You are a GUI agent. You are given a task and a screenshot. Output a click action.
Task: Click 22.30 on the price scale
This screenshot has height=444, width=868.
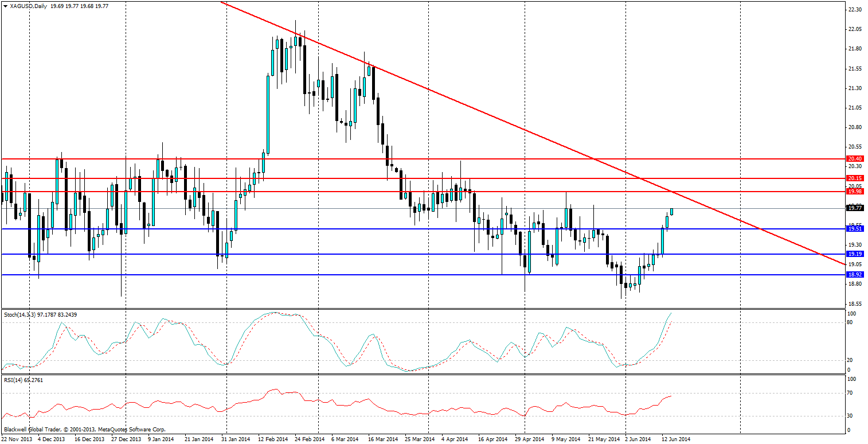[x=855, y=10]
